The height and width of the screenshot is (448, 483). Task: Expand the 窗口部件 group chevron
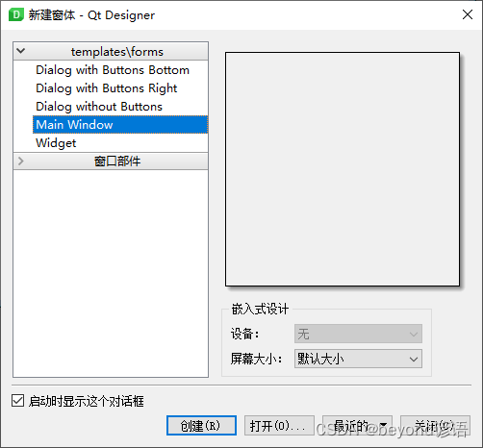pyautogui.click(x=21, y=161)
